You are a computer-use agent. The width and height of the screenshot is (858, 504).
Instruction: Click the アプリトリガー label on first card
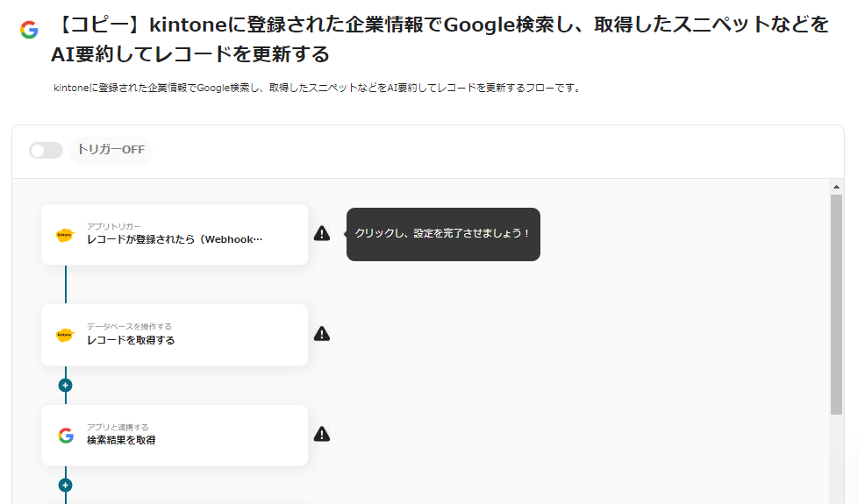(x=113, y=226)
